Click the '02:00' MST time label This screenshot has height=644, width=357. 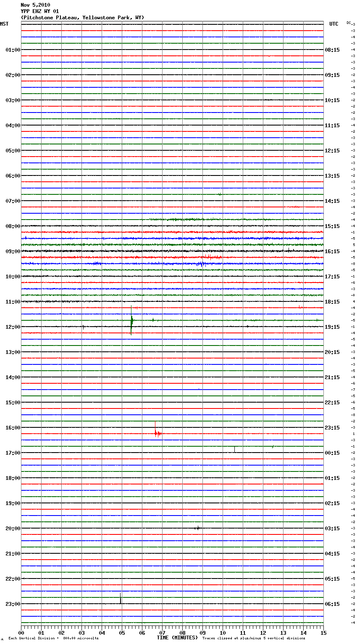13,75
